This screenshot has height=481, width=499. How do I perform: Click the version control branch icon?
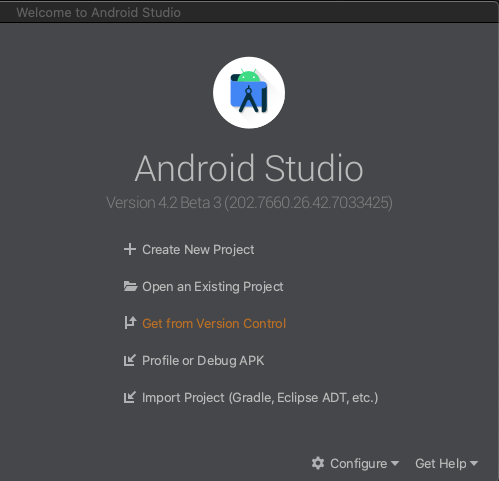[x=130, y=323]
